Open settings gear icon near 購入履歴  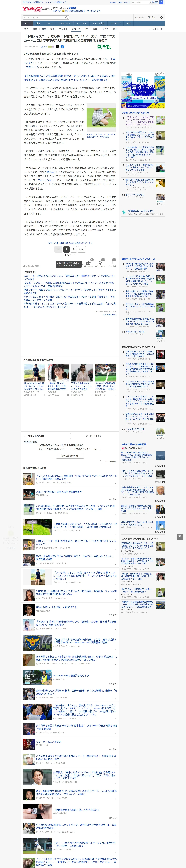pyautogui.click(x=161, y=18)
